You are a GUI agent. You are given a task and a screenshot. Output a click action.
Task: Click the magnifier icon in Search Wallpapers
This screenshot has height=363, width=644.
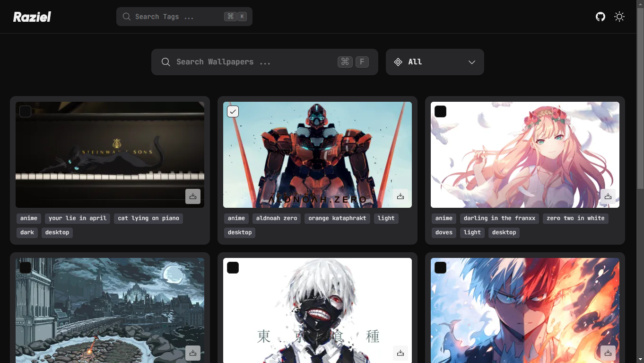pyautogui.click(x=166, y=62)
